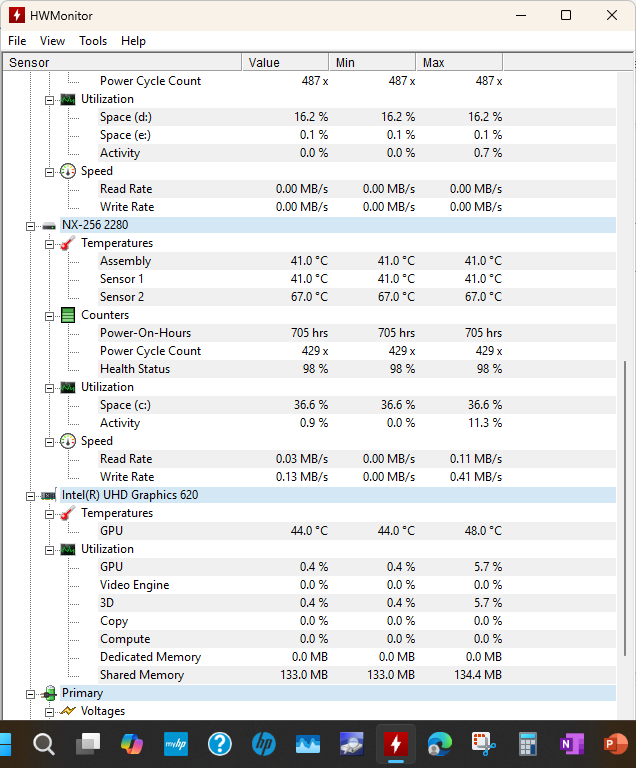This screenshot has height=768, width=636.
Task: Open the View menu
Action: click(52, 41)
